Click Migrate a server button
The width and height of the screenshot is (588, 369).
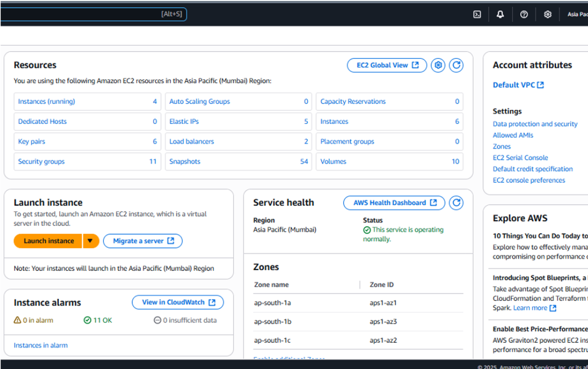pos(143,241)
